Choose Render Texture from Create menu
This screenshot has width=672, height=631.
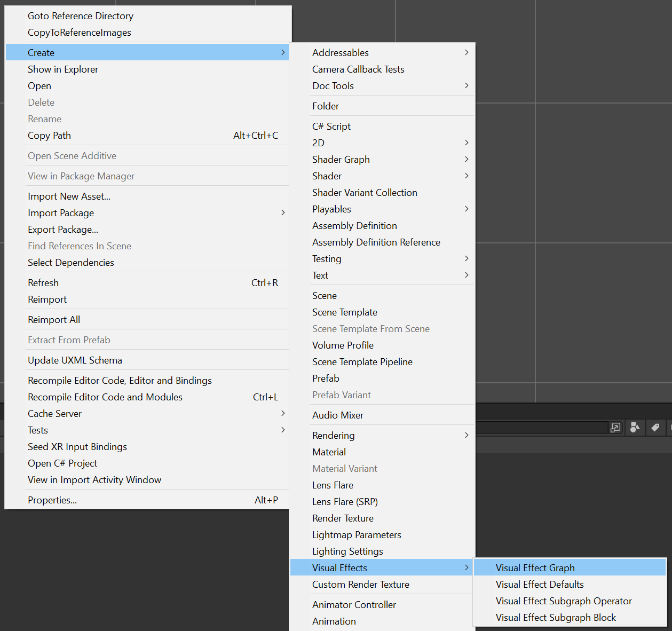pos(343,518)
